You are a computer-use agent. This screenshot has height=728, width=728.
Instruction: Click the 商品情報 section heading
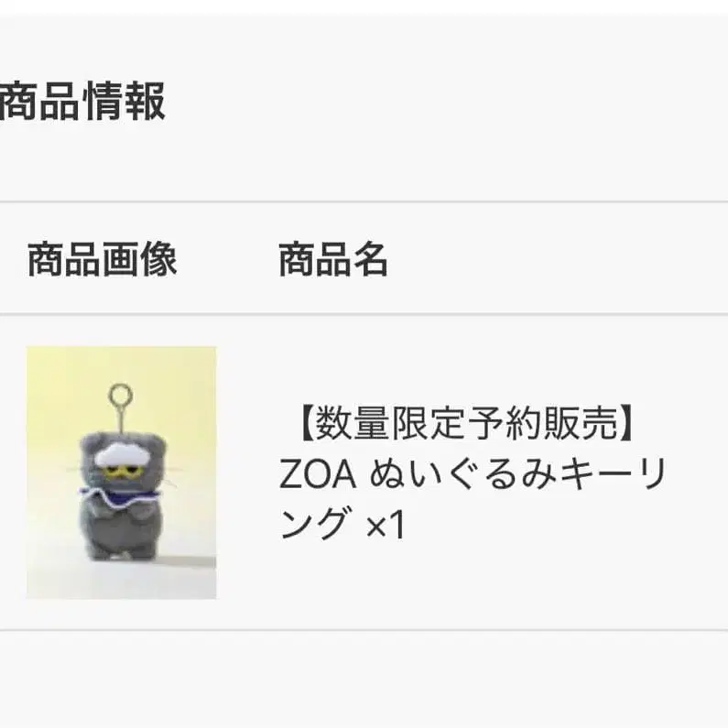point(82,102)
